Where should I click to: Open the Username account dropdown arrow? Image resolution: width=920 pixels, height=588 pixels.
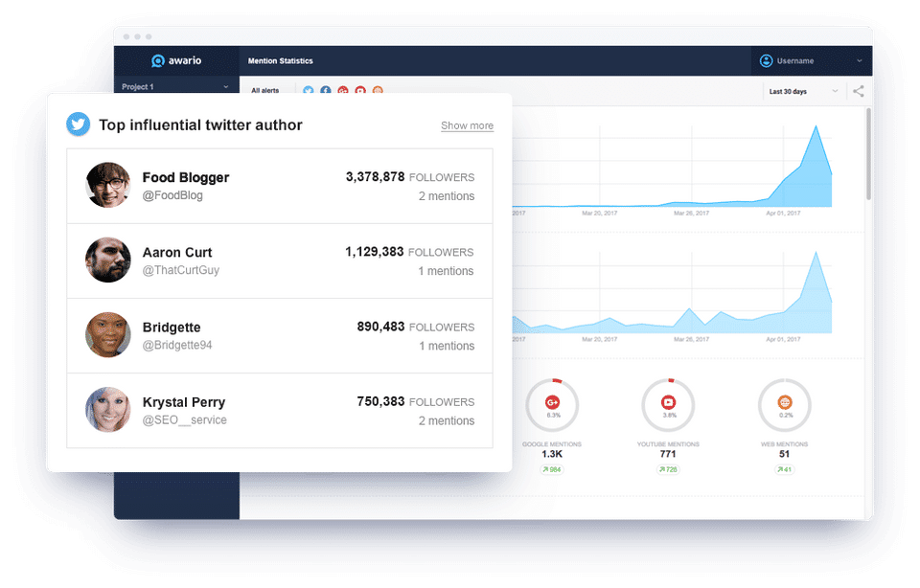click(859, 61)
